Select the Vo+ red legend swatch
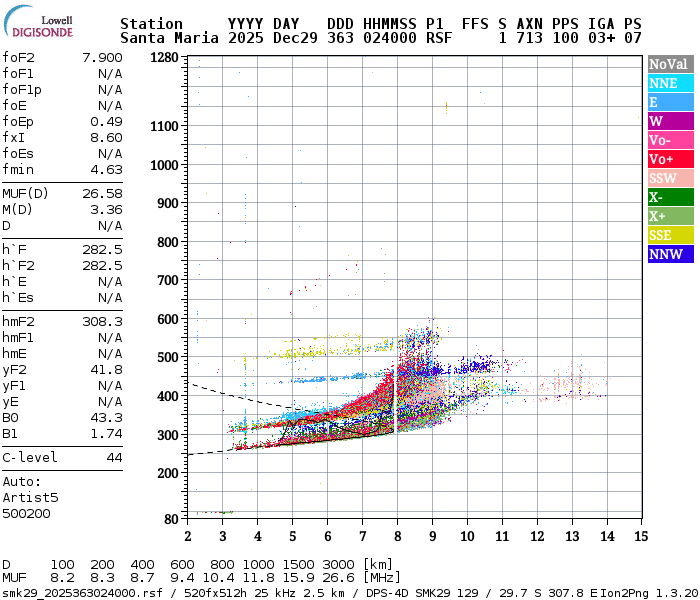This screenshot has height=600, width=700. [x=671, y=159]
